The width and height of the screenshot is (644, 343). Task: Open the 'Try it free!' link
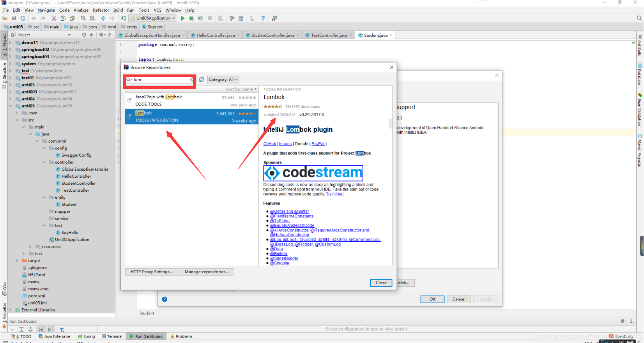335,194
